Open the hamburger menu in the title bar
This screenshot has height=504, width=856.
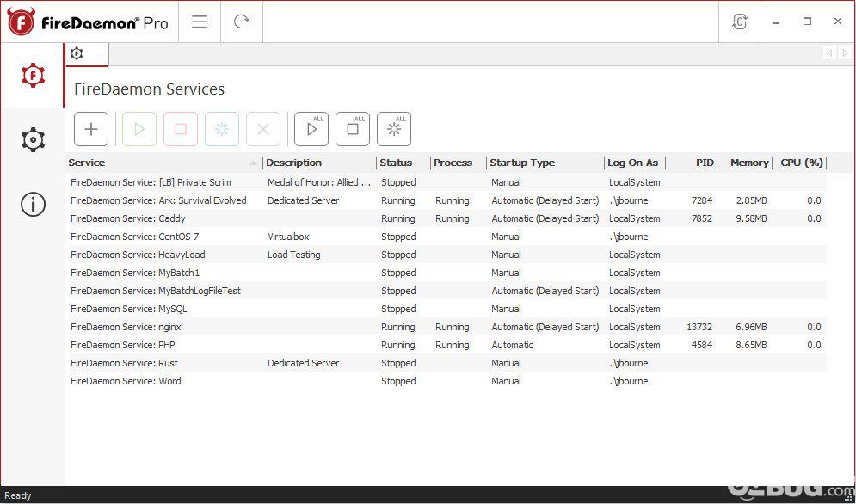tap(200, 22)
